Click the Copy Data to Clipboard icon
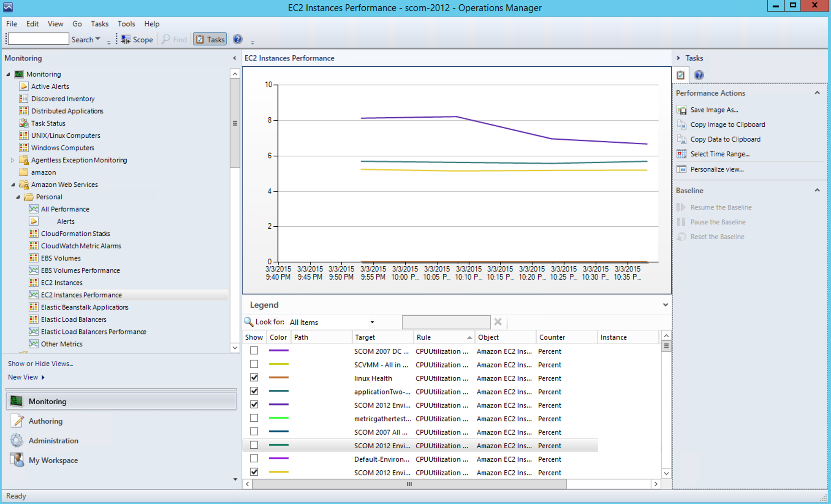Screen dimensions: 831x504 click(682, 139)
